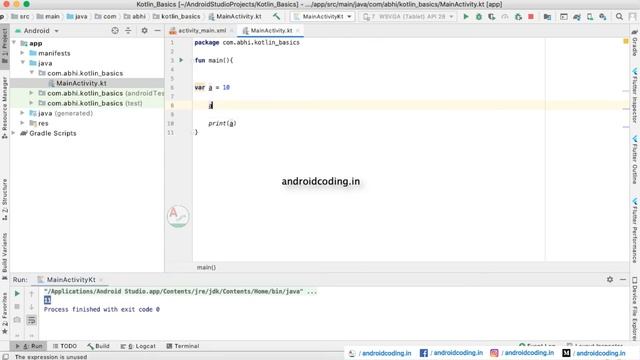Collapse the java folder
Viewport: 640px width, 360px height.
coord(23,63)
